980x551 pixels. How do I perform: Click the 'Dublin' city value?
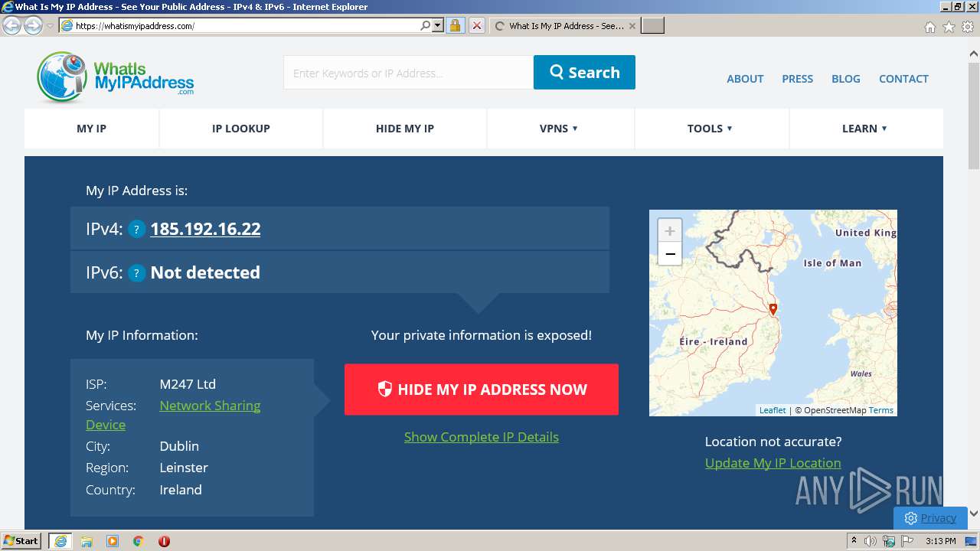click(x=179, y=446)
